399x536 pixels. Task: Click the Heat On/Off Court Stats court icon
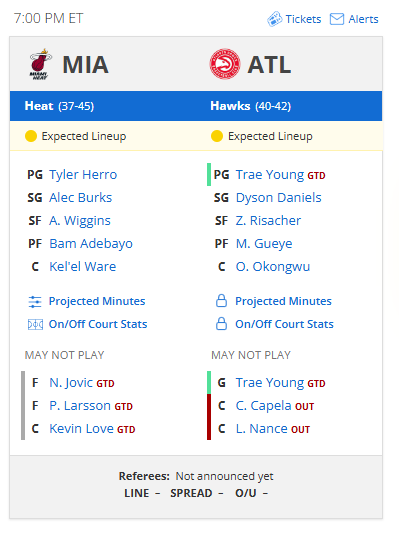tap(35, 324)
